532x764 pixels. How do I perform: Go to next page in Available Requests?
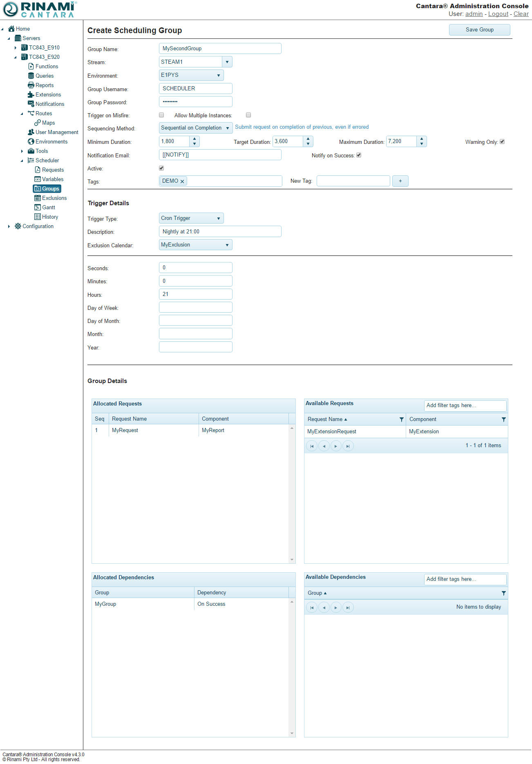tap(336, 446)
